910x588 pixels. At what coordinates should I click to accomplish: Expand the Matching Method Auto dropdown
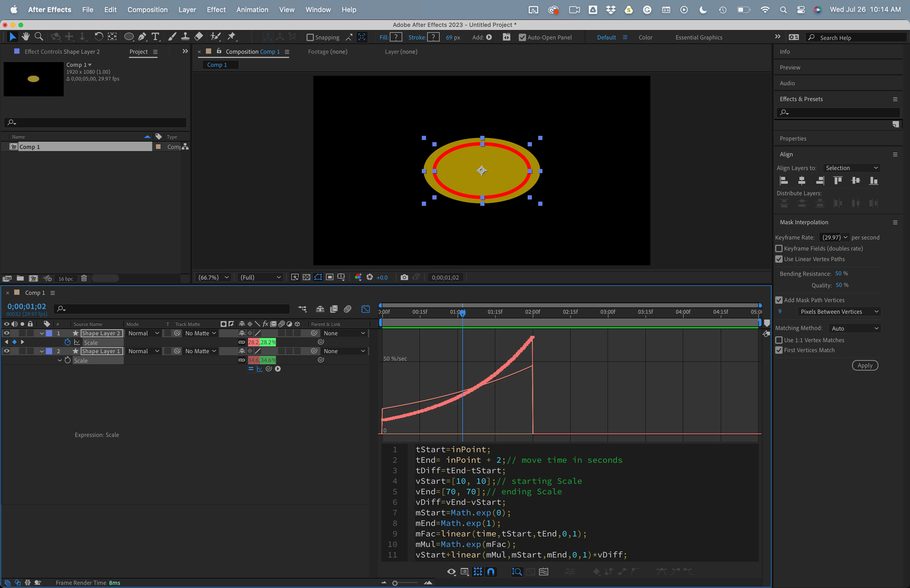point(855,328)
